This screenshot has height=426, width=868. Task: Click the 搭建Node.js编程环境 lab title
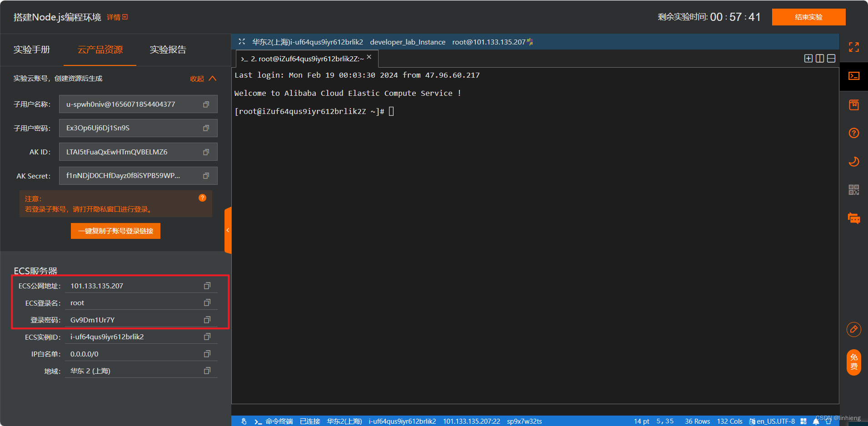coord(57,17)
